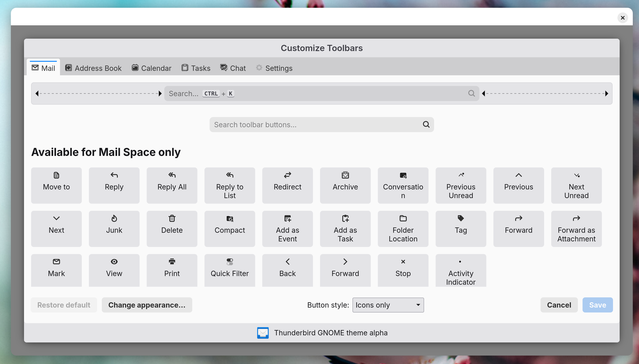
Task: Choose the Stop button tile
Action: pyautogui.click(x=403, y=270)
